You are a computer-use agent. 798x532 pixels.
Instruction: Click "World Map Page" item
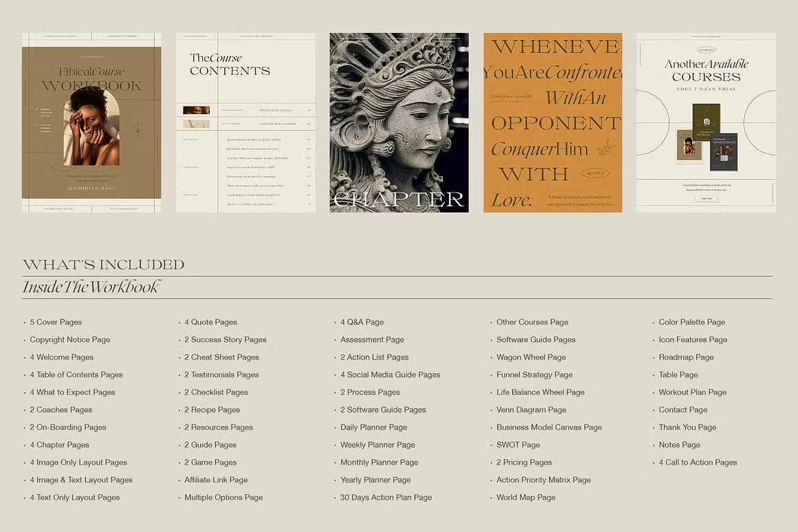tap(526, 498)
